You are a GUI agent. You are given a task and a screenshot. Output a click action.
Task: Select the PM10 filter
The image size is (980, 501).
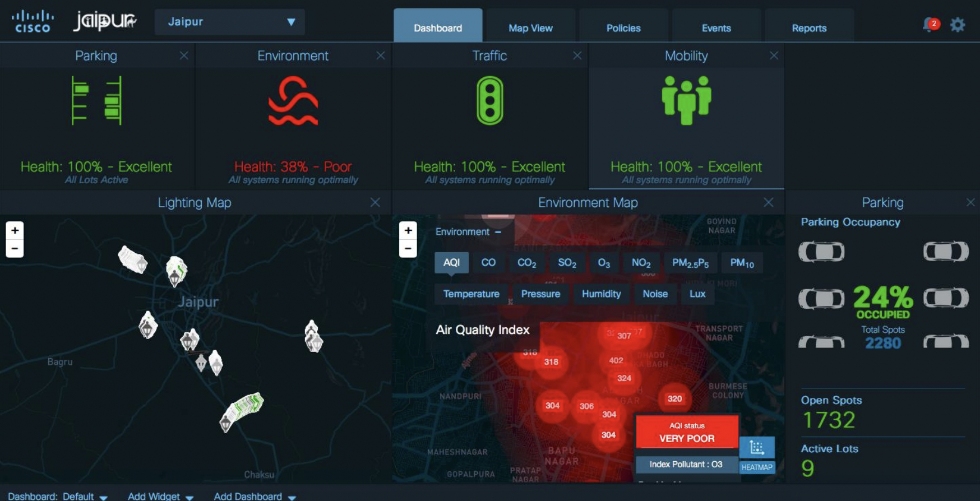click(742, 262)
